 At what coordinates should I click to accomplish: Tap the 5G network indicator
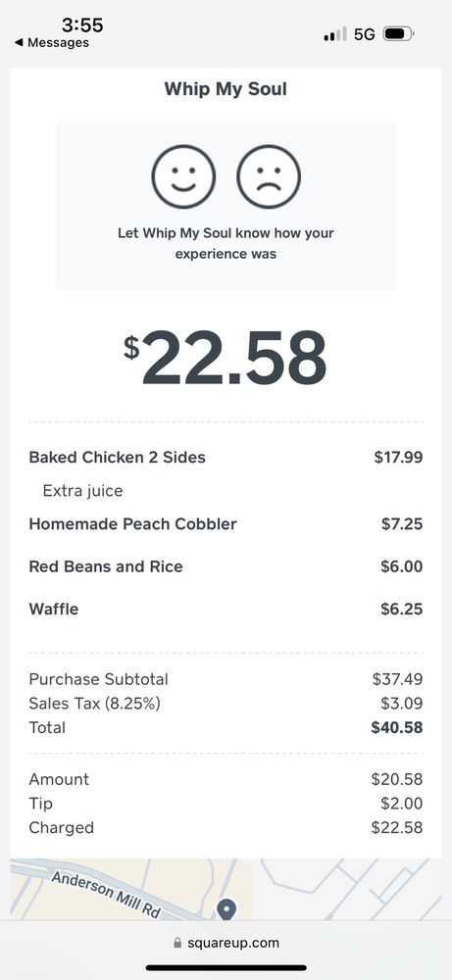click(365, 34)
